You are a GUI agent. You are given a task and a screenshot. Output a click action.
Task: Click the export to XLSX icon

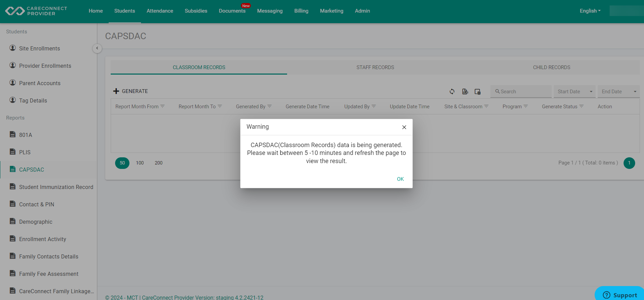pyautogui.click(x=465, y=91)
